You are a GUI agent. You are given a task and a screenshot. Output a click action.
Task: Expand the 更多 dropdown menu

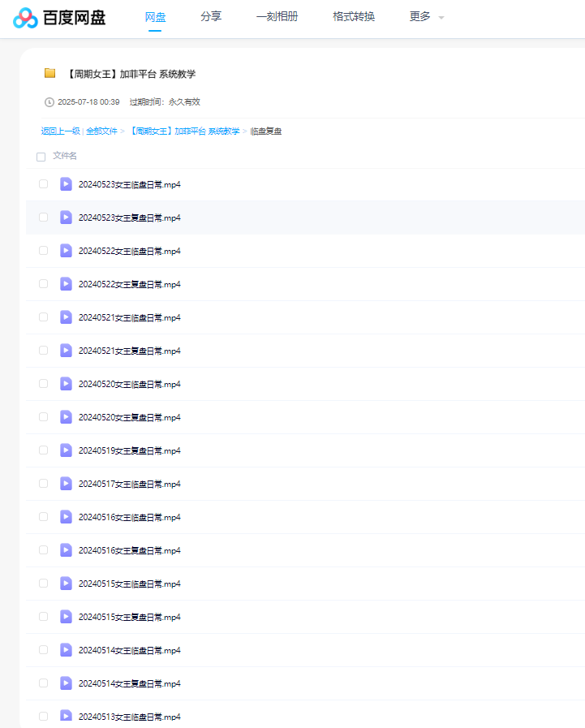click(420, 16)
